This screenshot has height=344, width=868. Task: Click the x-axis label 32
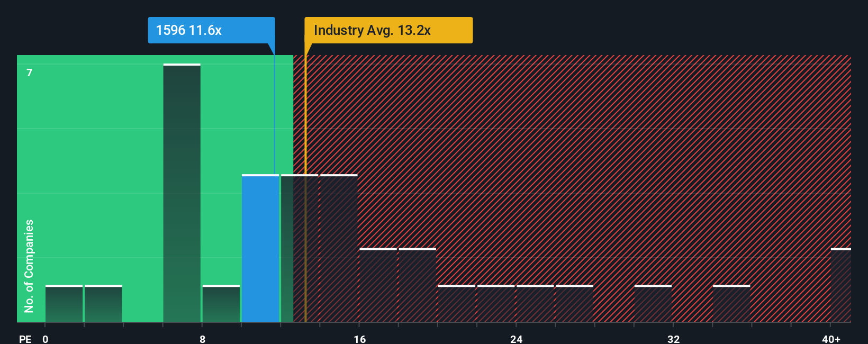click(x=673, y=339)
